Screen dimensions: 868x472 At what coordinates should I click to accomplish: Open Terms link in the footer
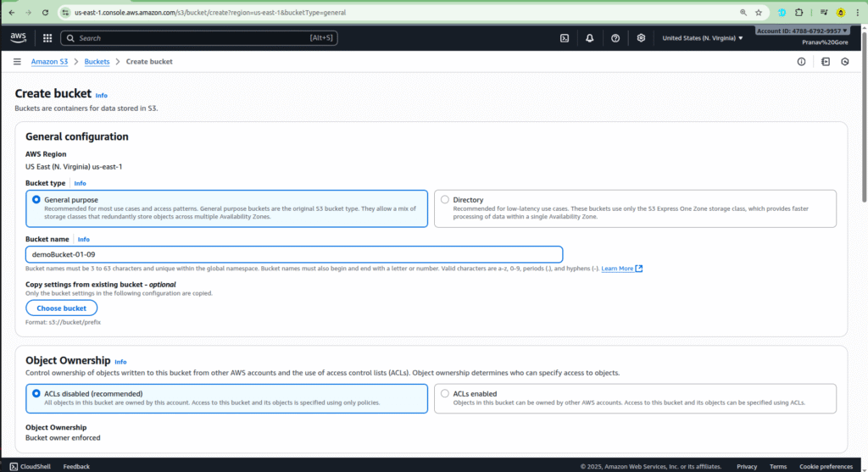tap(778, 466)
